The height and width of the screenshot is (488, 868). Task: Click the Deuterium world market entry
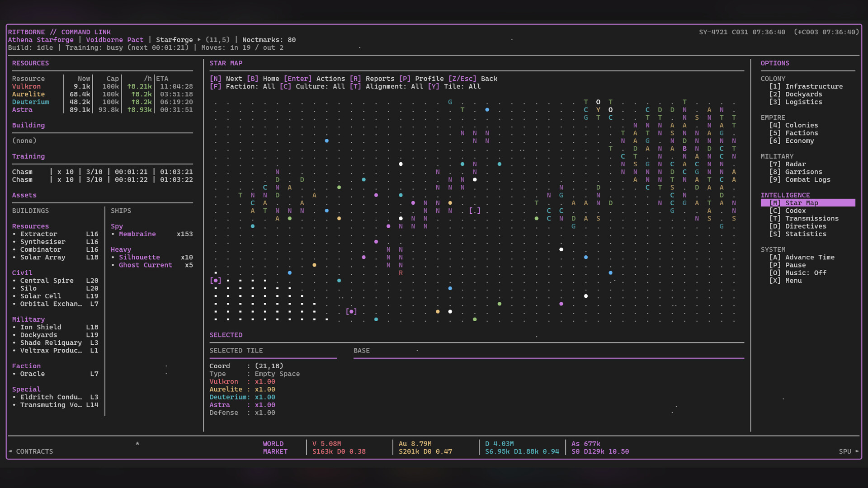coord(522,447)
